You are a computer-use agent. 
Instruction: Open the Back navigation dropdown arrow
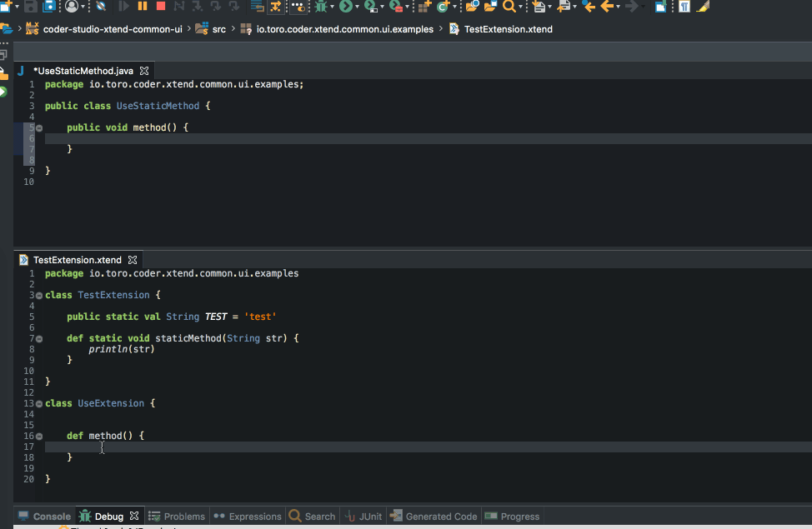pos(618,7)
